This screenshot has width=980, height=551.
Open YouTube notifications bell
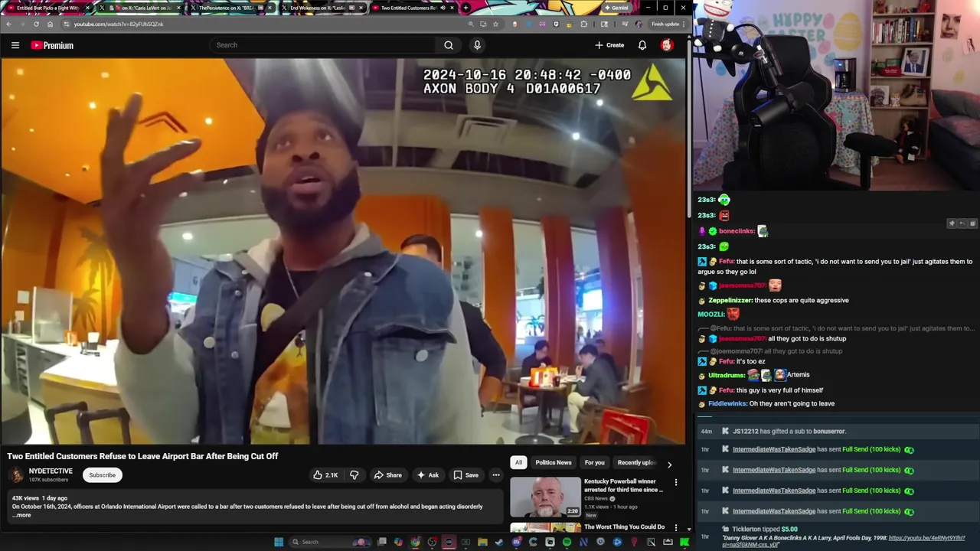(x=642, y=45)
